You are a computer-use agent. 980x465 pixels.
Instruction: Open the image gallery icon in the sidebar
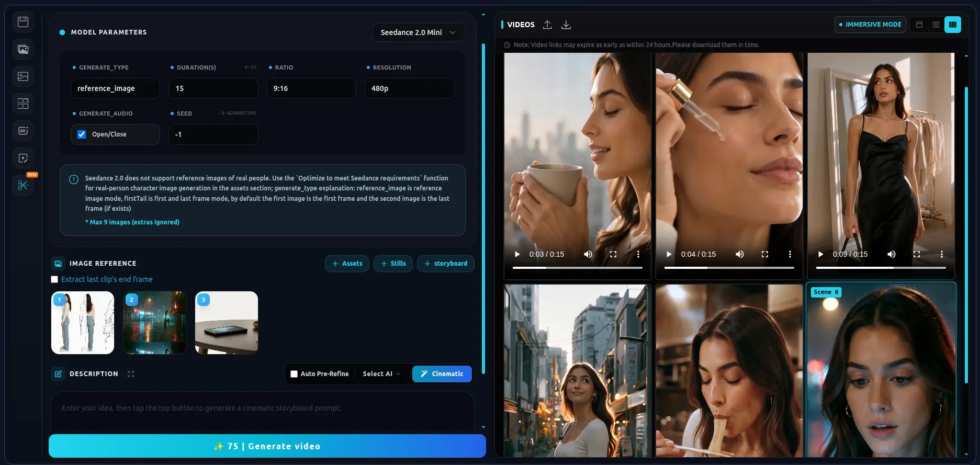(x=23, y=49)
